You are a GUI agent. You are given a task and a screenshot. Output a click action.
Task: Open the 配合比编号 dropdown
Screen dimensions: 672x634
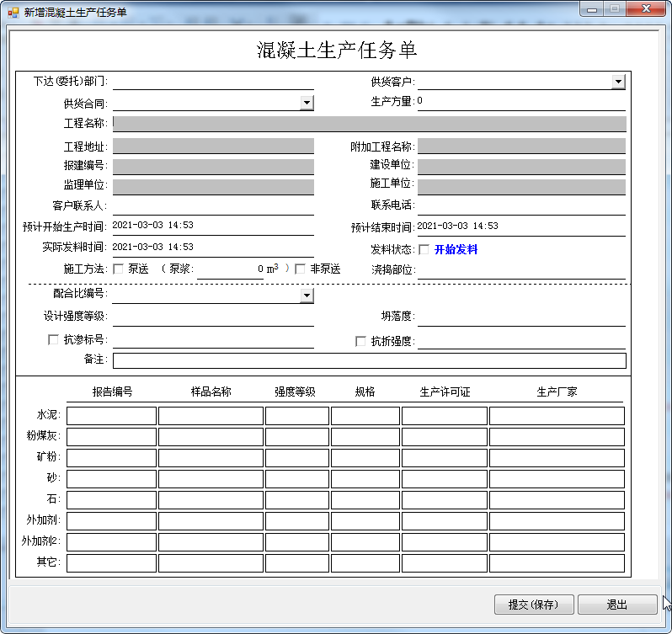tap(307, 296)
